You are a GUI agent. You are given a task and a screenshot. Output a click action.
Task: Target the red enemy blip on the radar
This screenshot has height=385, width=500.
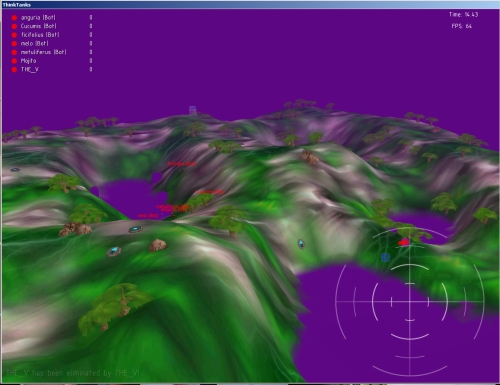click(x=404, y=242)
